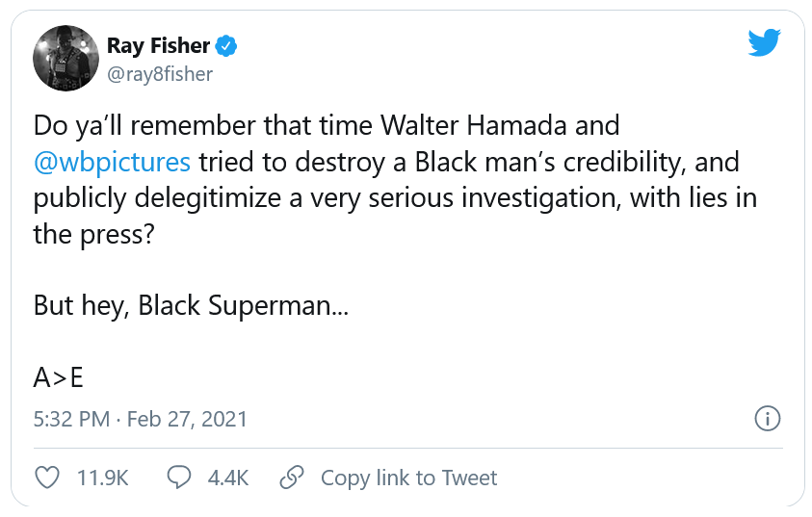This screenshot has height=517, width=812.
Task: Click the 4.4K replies count
Action: (x=228, y=477)
